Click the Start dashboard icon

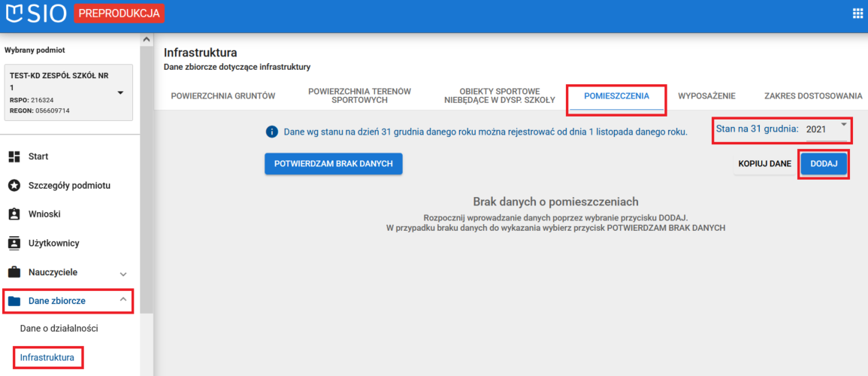click(14, 156)
